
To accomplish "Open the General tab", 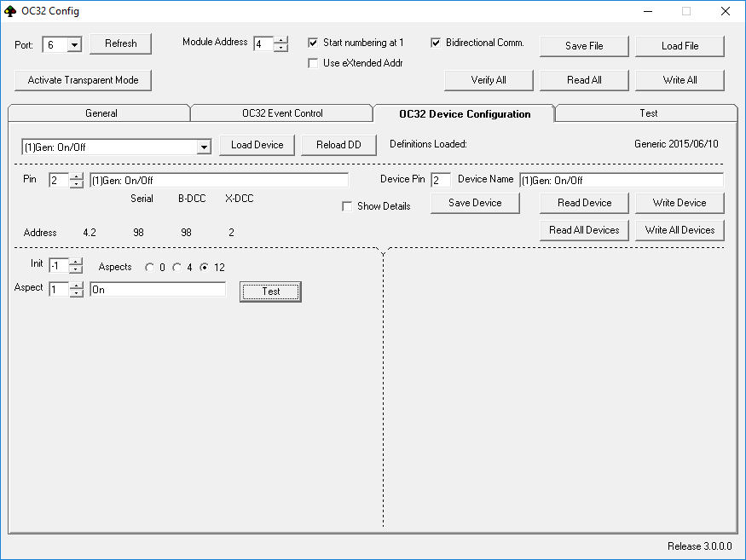I will [101, 113].
